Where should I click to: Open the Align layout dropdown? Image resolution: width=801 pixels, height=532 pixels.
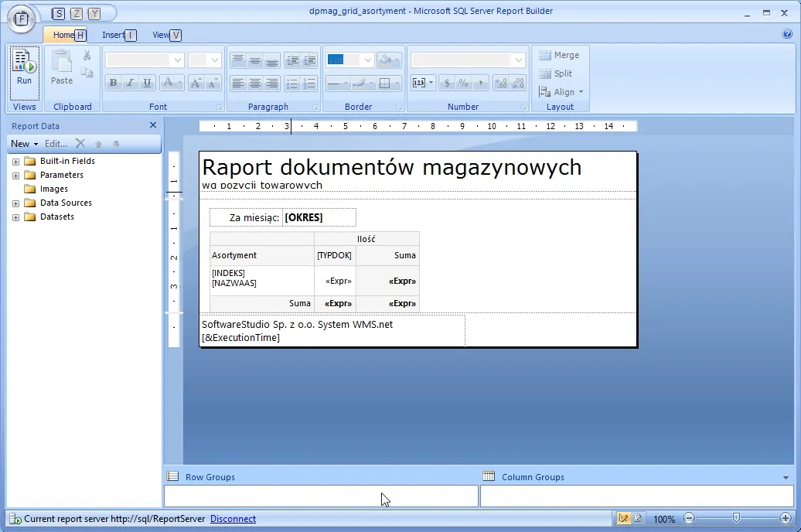(x=561, y=92)
